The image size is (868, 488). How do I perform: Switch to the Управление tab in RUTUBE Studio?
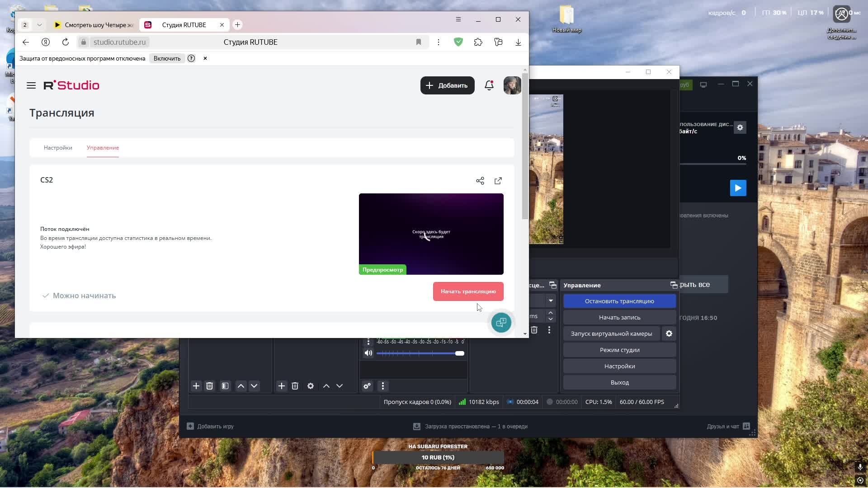click(103, 148)
